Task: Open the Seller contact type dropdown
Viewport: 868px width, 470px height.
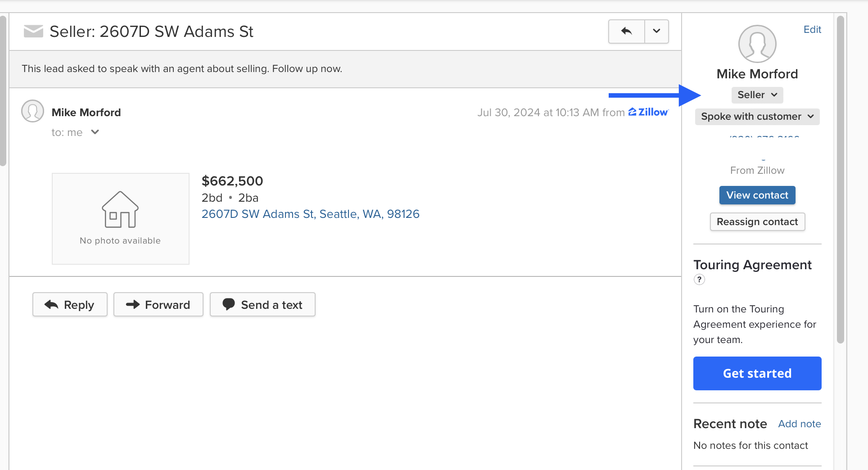Action: 757,95
